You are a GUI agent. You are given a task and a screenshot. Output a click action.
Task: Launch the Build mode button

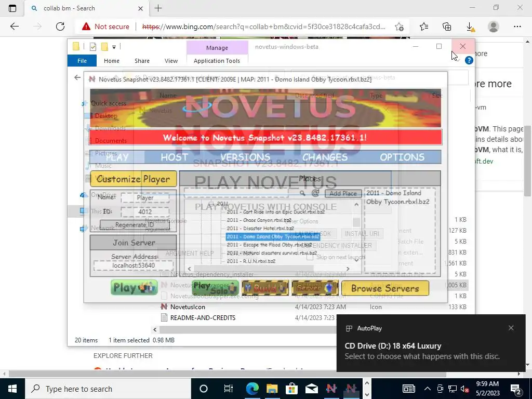265,288
